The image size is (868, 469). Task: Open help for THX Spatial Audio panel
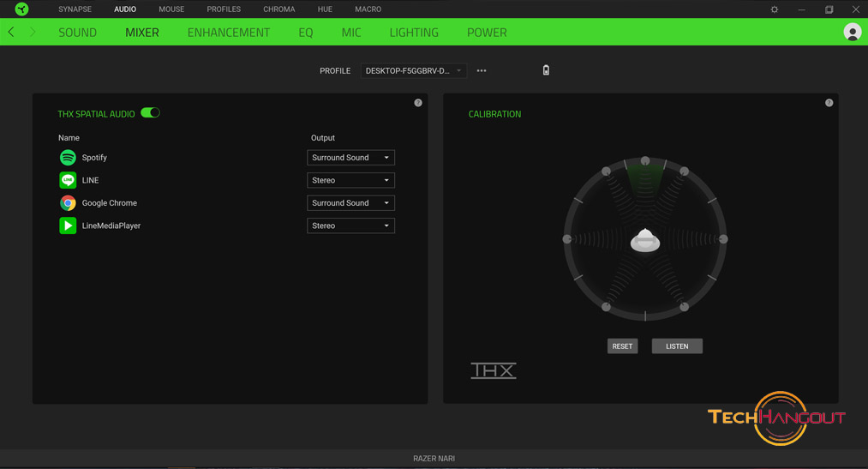(x=418, y=103)
